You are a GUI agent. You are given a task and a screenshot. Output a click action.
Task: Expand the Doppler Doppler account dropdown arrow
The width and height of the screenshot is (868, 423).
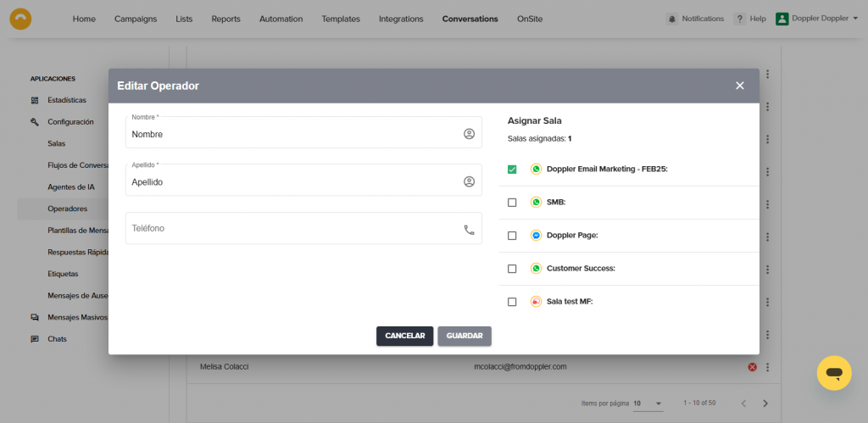[x=856, y=19]
